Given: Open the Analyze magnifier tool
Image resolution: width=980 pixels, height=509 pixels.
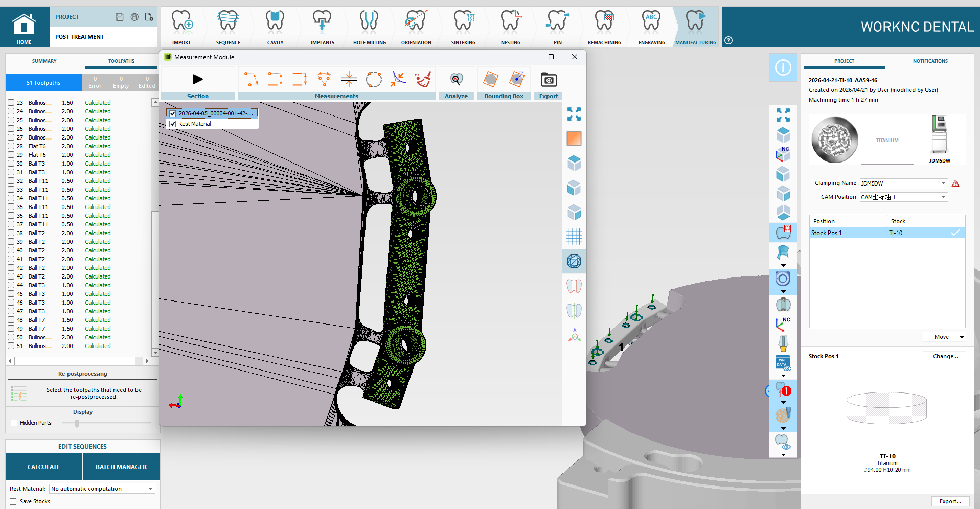Looking at the screenshot, I should click(x=456, y=79).
